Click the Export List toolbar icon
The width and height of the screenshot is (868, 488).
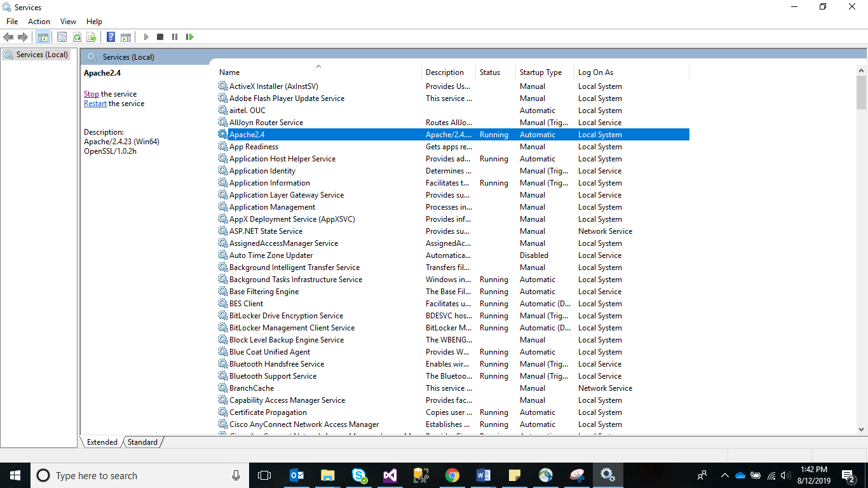(x=92, y=37)
